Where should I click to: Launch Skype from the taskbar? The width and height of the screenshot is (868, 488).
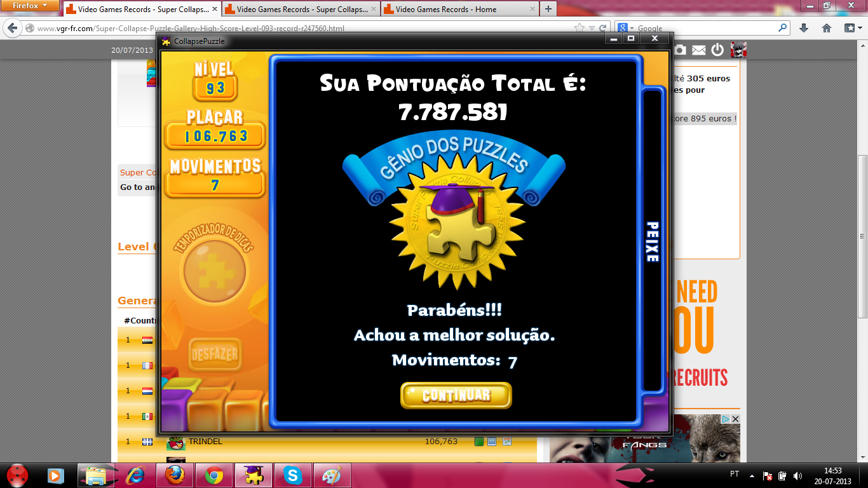click(x=292, y=475)
